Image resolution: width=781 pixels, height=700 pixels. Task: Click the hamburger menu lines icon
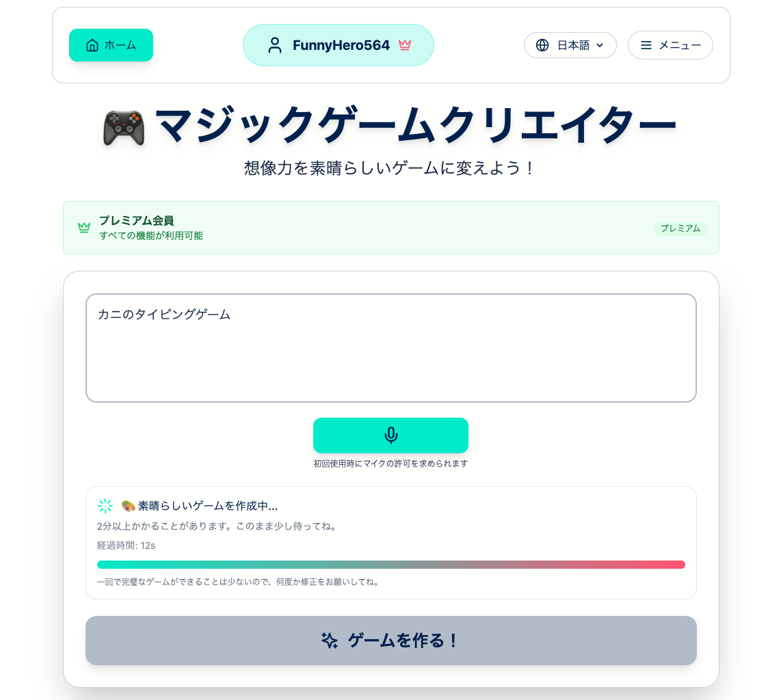(646, 45)
